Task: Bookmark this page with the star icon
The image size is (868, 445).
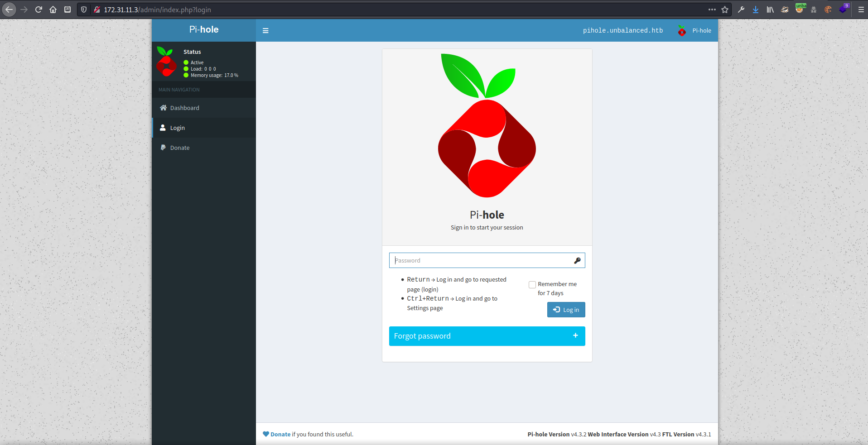Action: click(725, 10)
